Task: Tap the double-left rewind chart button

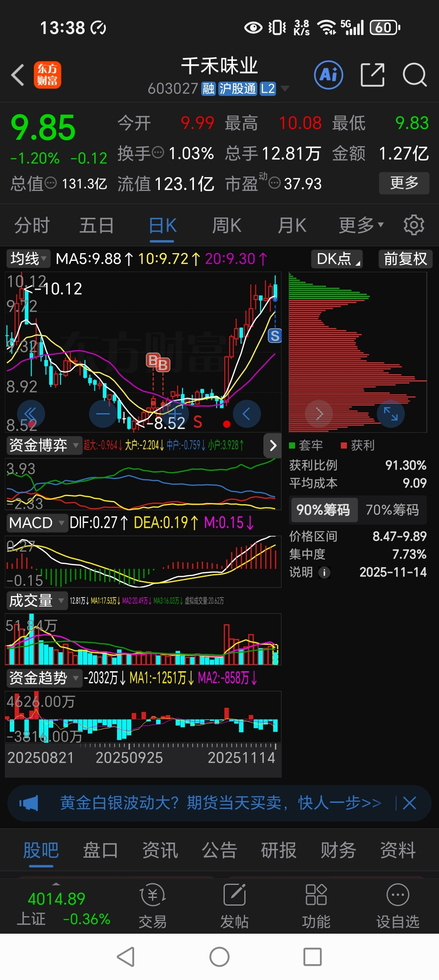Action: tap(31, 414)
